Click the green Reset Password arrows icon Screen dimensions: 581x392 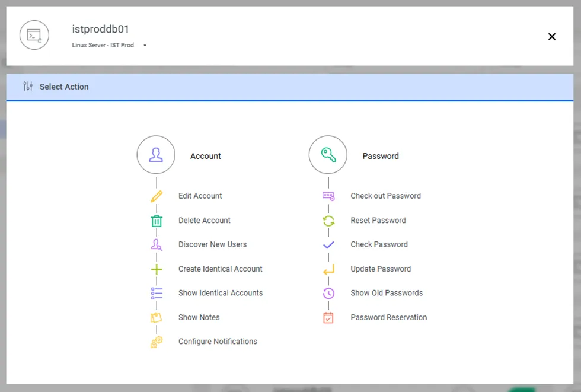coord(328,221)
